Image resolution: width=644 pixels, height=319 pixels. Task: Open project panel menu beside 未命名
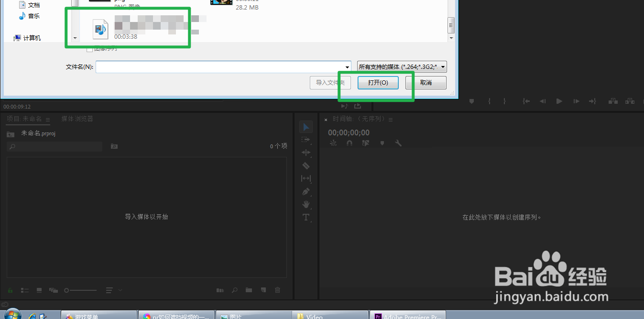click(x=48, y=119)
